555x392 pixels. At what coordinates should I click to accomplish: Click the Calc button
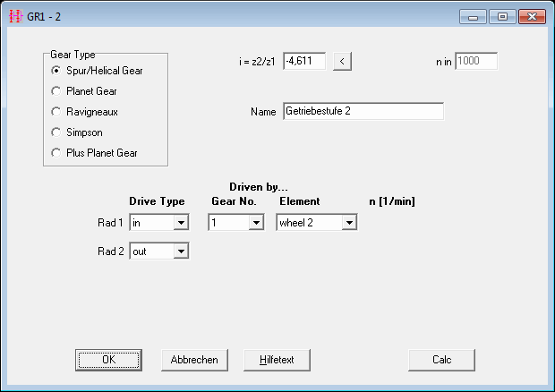point(441,359)
